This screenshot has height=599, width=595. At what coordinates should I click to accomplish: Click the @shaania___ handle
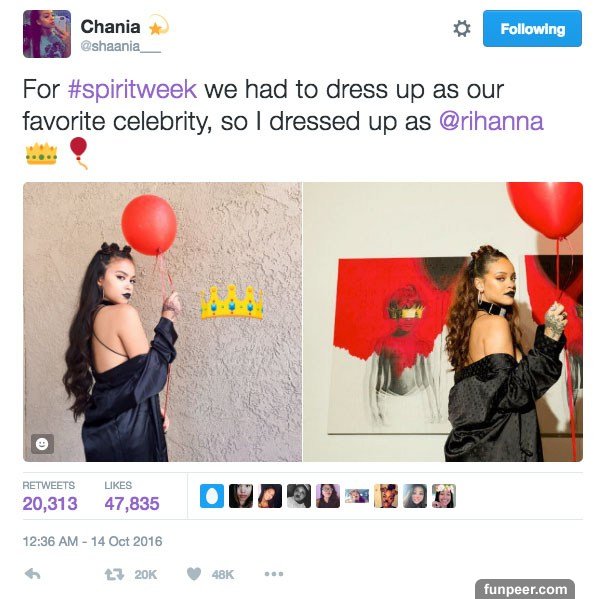(120, 46)
